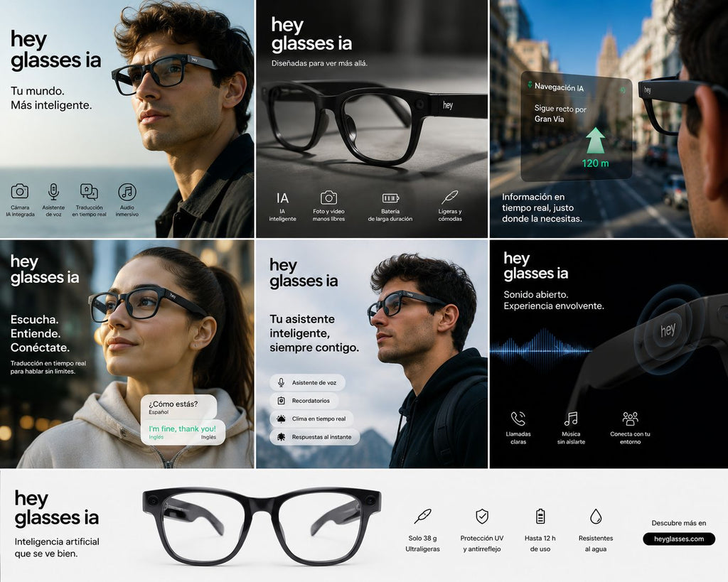Click the feather icon above "Solo 38 g Ultraligeras"
Image resolution: width=728 pixels, height=582 pixels.
click(422, 516)
